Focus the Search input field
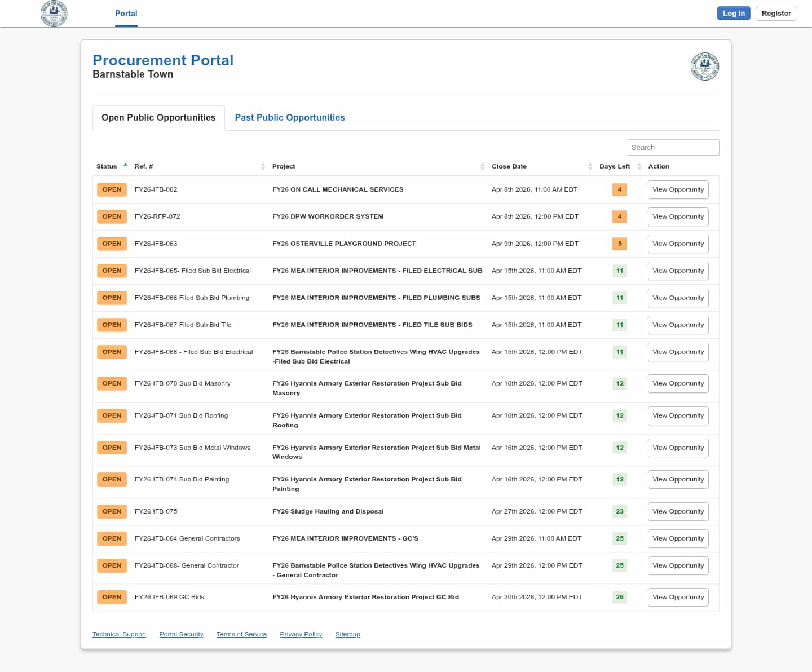 tap(673, 148)
